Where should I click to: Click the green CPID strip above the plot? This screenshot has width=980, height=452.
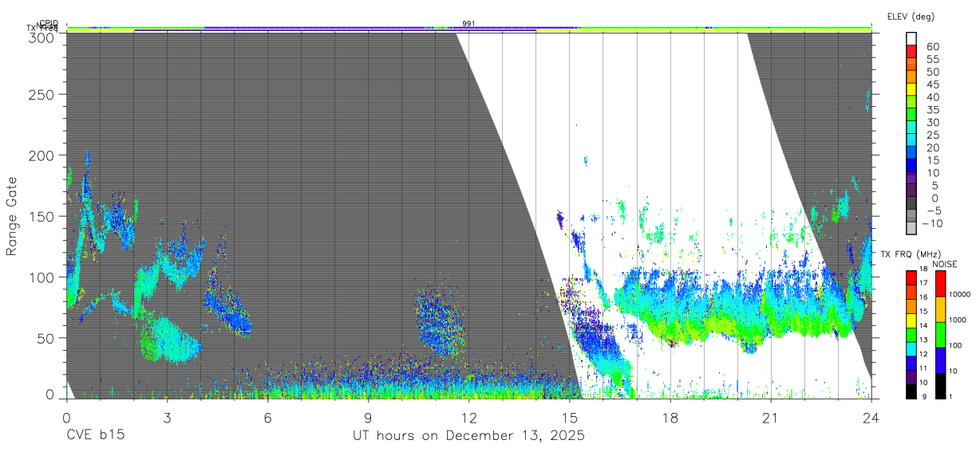point(468,28)
